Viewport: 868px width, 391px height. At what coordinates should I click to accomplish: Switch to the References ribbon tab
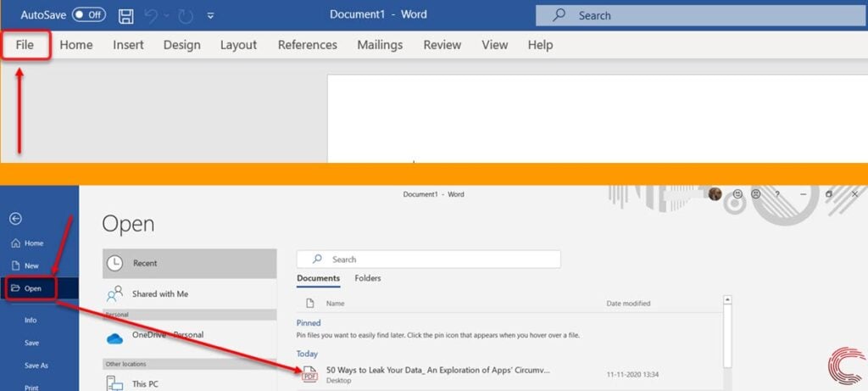click(307, 45)
